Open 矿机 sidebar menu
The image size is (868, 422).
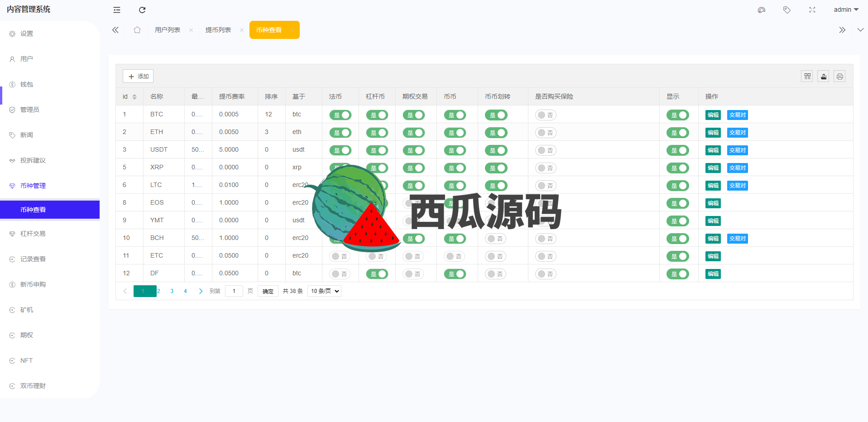(50, 310)
